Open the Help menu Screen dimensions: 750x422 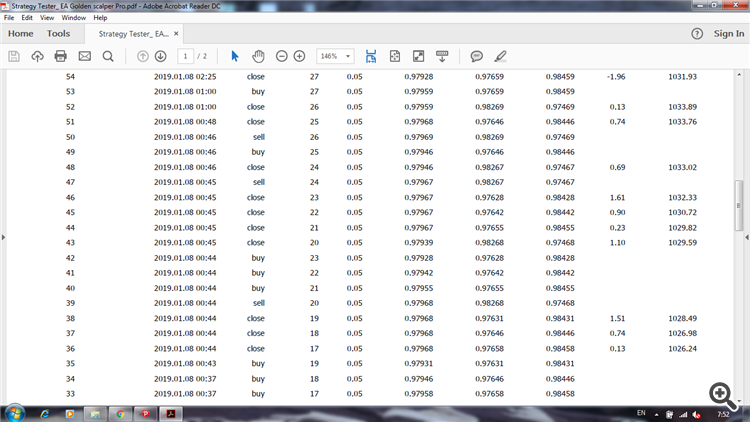click(100, 18)
